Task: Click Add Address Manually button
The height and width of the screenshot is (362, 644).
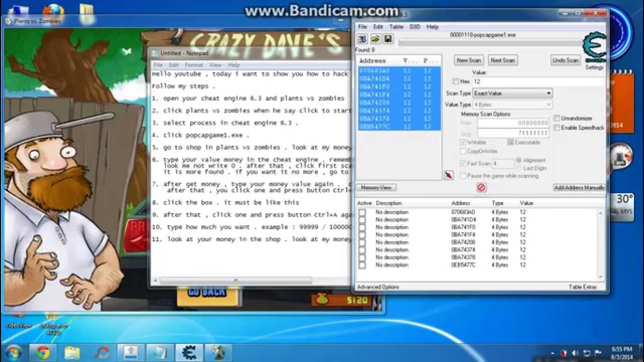Action: [x=579, y=188]
